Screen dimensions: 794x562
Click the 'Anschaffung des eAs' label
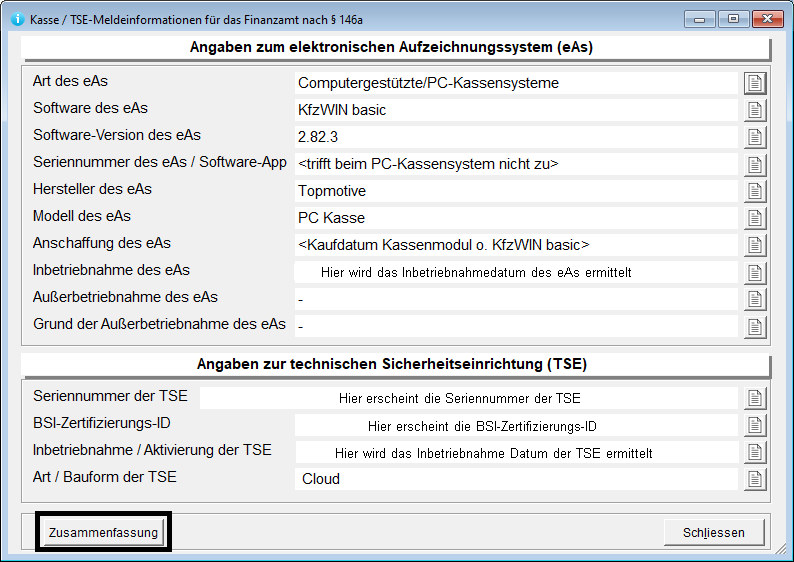pos(102,243)
